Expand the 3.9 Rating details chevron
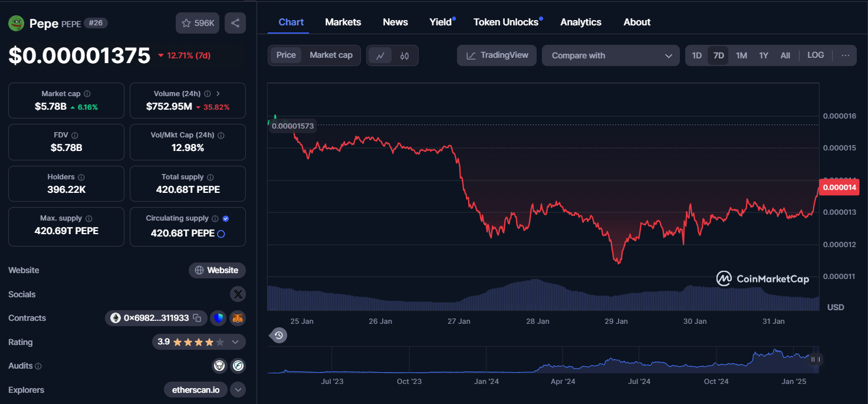Image resolution: width=868 pixels, height=404 pixels. (x=235, y=342)
